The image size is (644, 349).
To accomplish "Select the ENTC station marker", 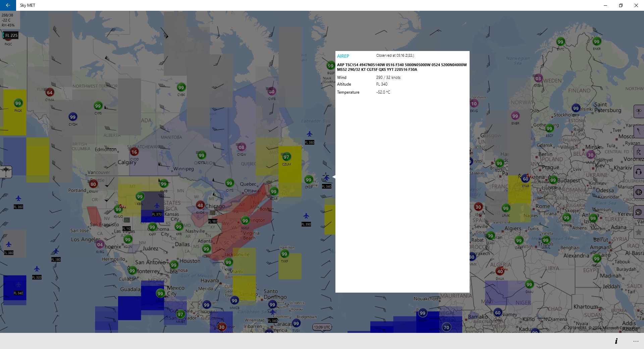I will pos(560,42).
